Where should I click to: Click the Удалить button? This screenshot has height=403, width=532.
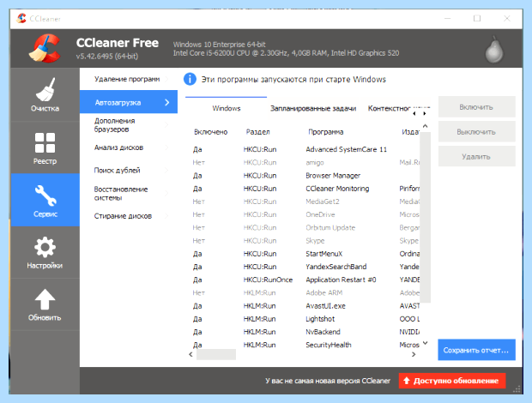476,157
